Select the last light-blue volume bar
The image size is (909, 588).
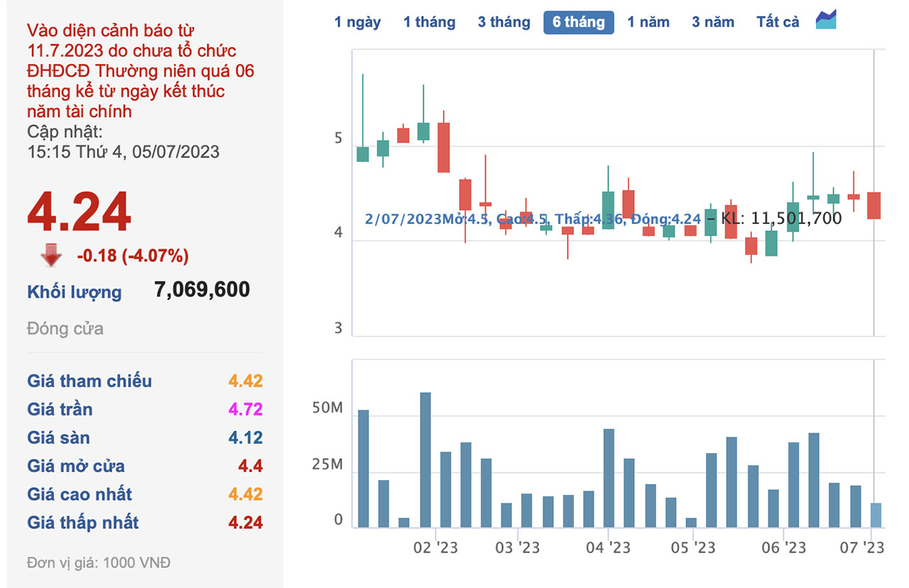point(876,515)
